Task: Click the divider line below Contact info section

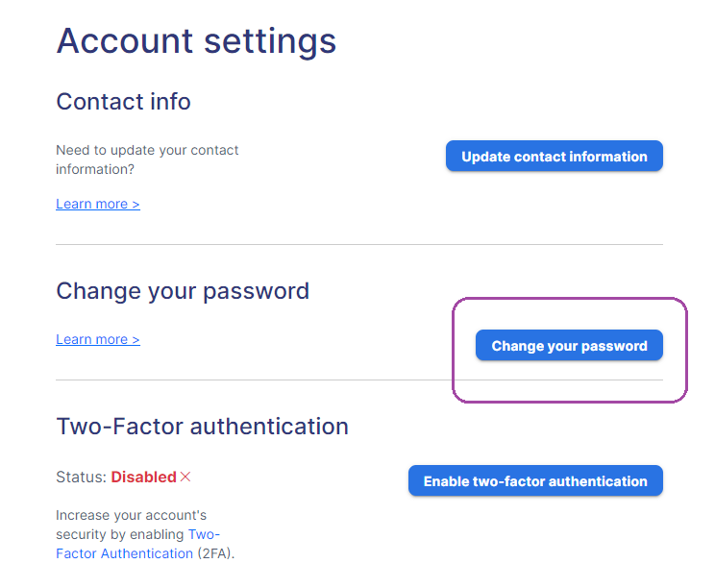Action: click(x=358, y=244)
